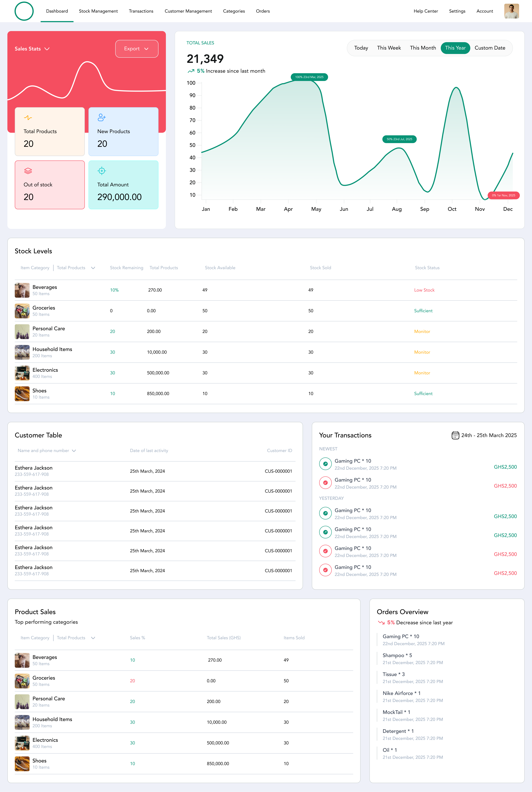Click the orange Total Products activity icon
Viewport: 532px width, 792px height.
tap(28, 118)
